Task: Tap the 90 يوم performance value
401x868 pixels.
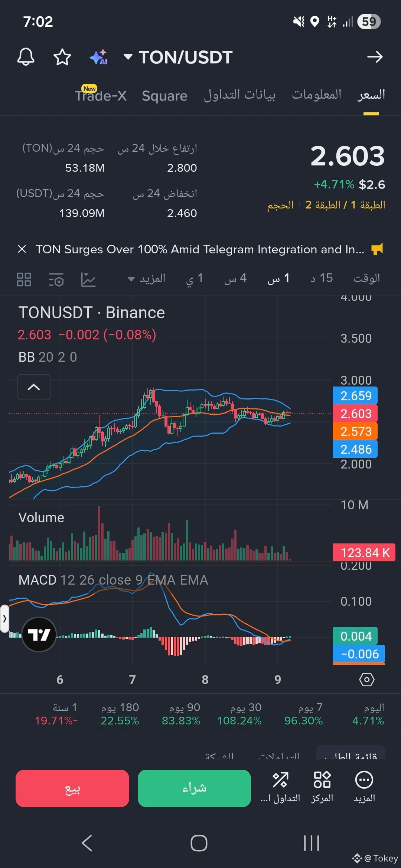Action: [x=181, y=721]
